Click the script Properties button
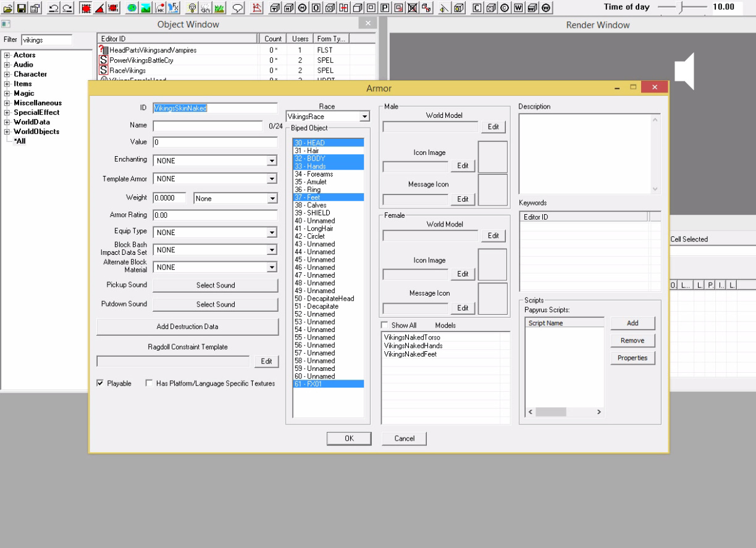The height and width of the screenshot is (548, 756). tap(632, 358)
